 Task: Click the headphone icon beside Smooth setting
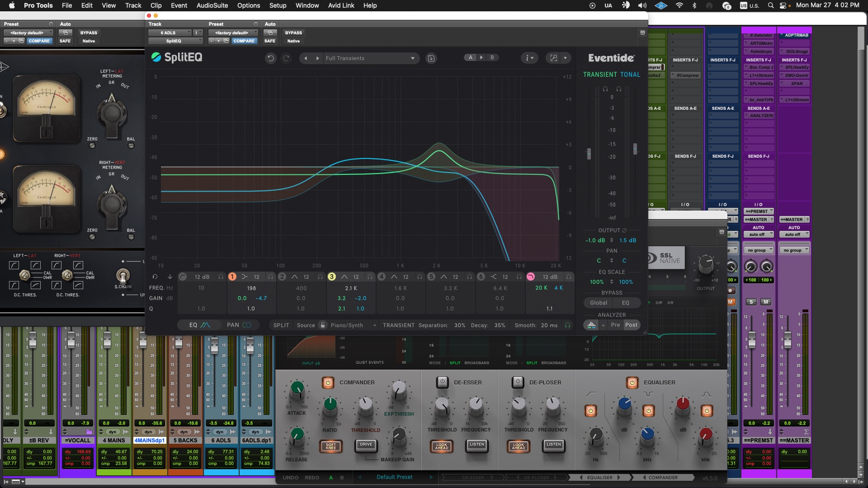pos(567,325)
